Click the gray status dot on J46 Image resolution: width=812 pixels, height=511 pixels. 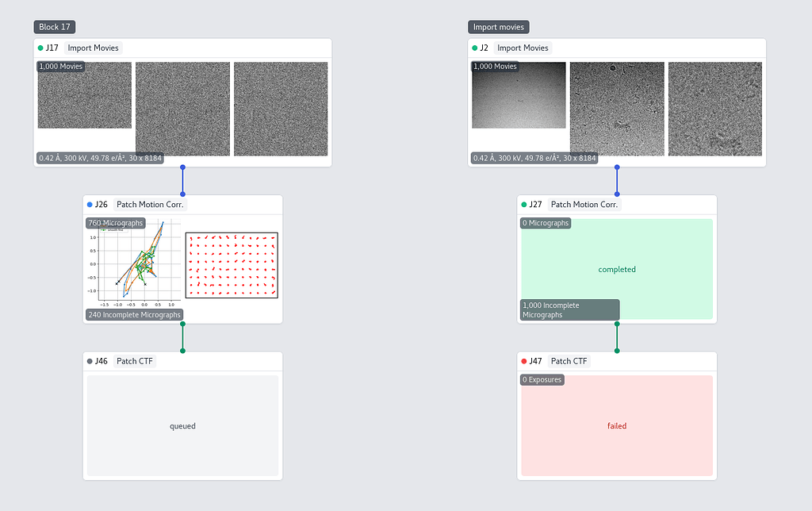pyautogui.click(x=90, y=362)
